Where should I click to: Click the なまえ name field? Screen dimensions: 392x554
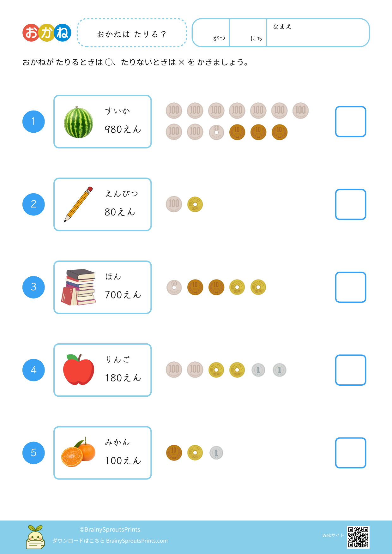(x=317, y=33)
